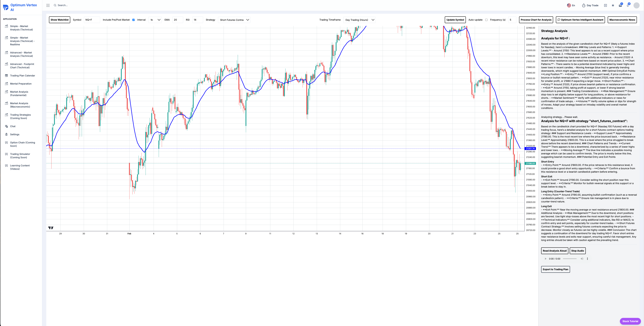
Task: Click the audio progress slider bar
Action: point(570,259)
